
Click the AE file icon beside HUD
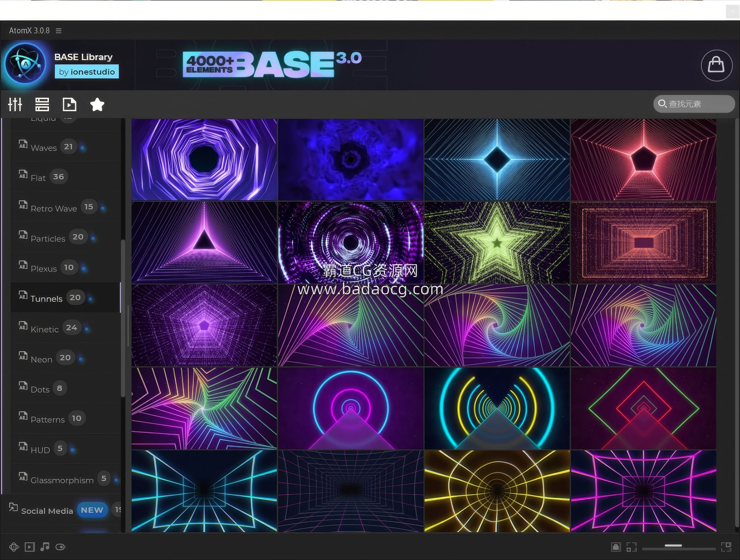tap(23, 446)
